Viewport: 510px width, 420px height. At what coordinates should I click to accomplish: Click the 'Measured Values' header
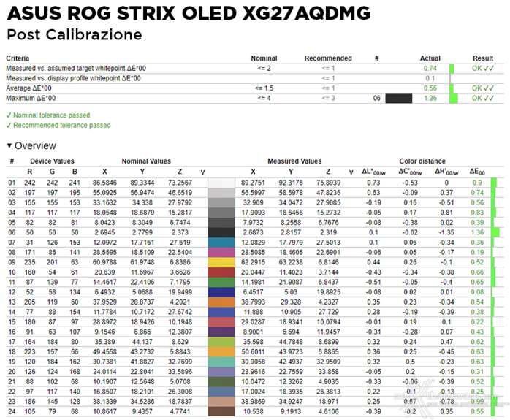click(x=294, y=161)
